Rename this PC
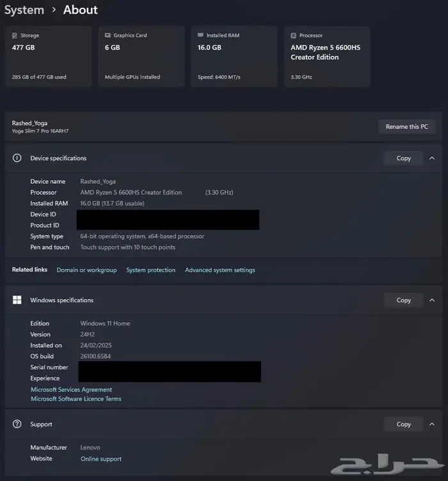 tap(406, 127)
